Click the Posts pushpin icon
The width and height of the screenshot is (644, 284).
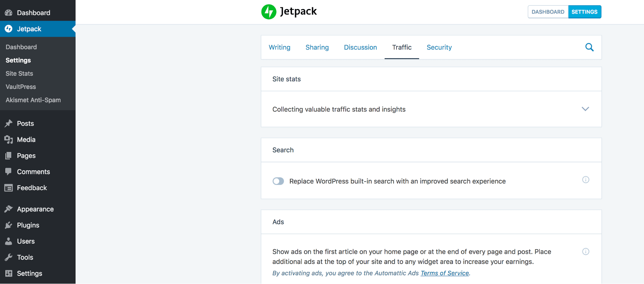point(9,123)
